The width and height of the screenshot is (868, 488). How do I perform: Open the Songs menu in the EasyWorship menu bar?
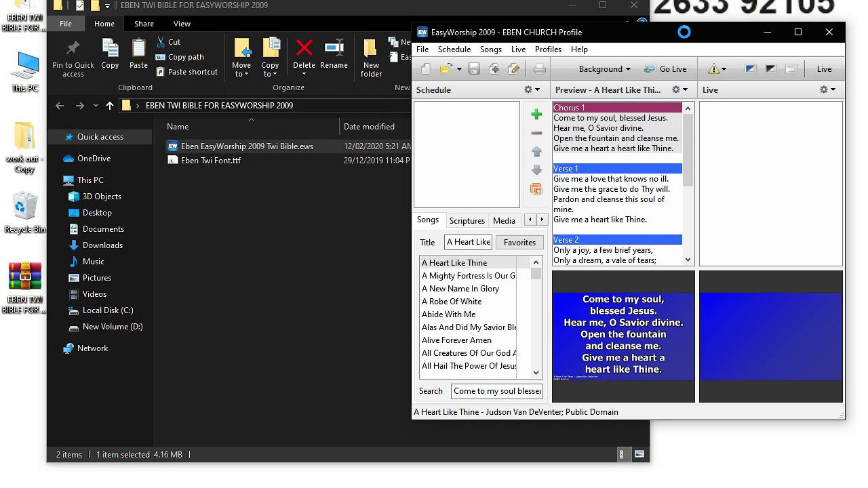(491, 49)
